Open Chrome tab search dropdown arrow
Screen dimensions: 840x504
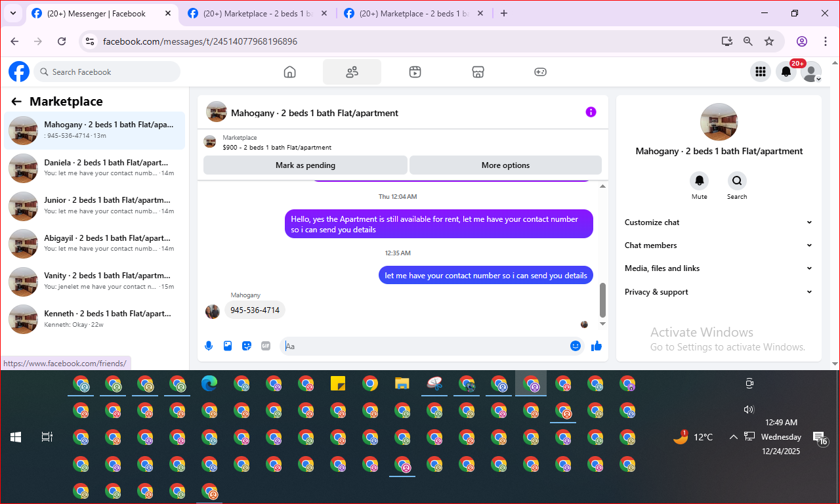13,13
